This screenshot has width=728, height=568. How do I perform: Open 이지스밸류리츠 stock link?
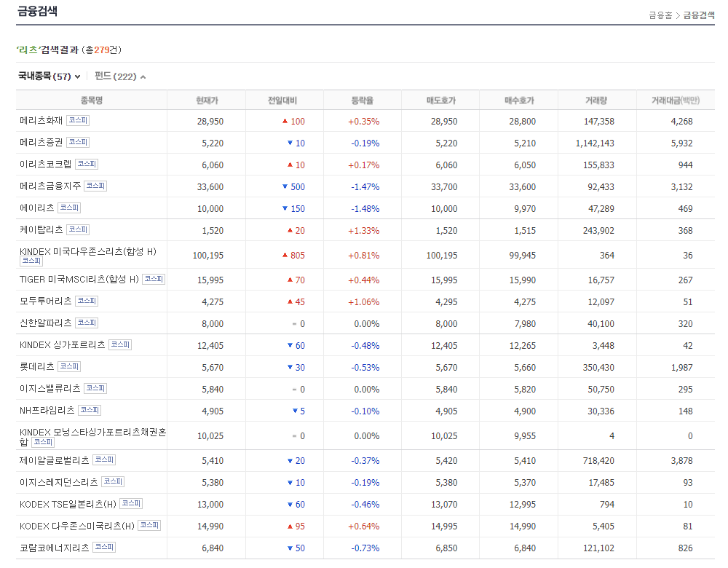point(50,389)
